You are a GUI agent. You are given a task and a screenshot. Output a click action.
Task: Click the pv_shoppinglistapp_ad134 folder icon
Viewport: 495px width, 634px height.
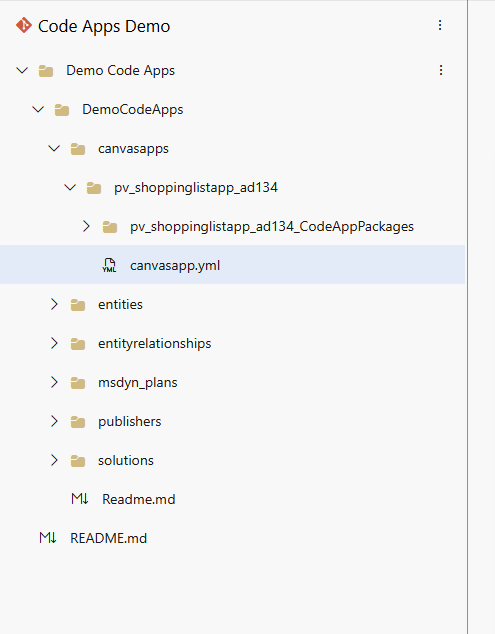pyautogui.click(x=94, y=188)
